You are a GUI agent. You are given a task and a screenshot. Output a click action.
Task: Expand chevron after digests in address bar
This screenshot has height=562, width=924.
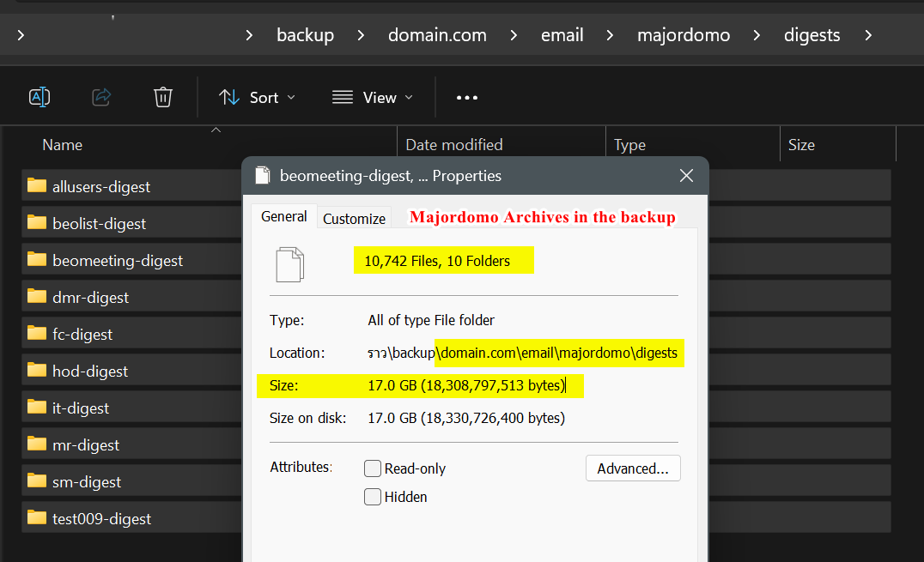click(868, 35)
